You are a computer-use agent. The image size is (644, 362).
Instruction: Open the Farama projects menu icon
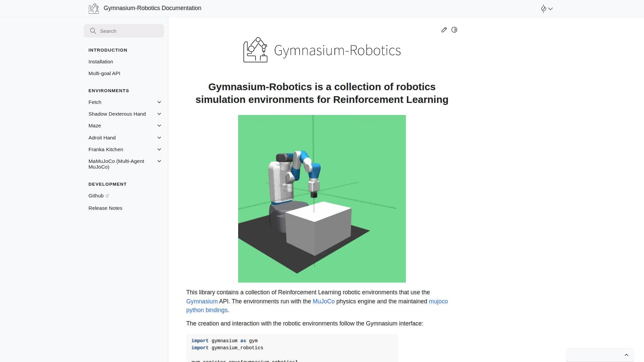pyautogui.click(x=547, y=9)
